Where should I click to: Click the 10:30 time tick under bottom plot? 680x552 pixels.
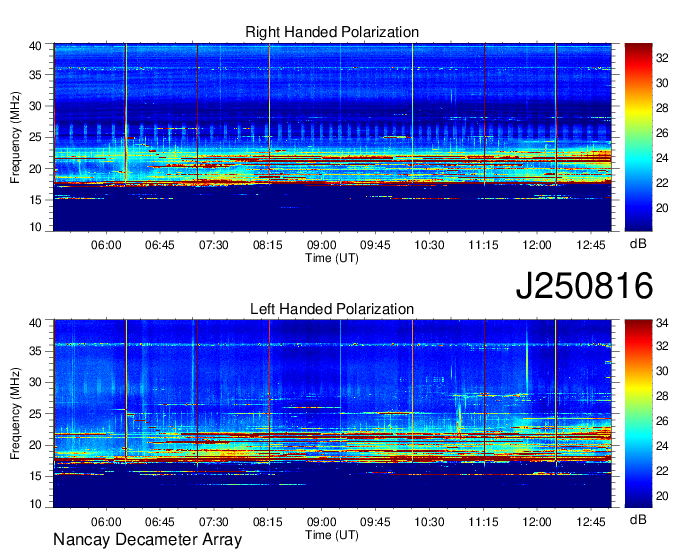(429, 522)
